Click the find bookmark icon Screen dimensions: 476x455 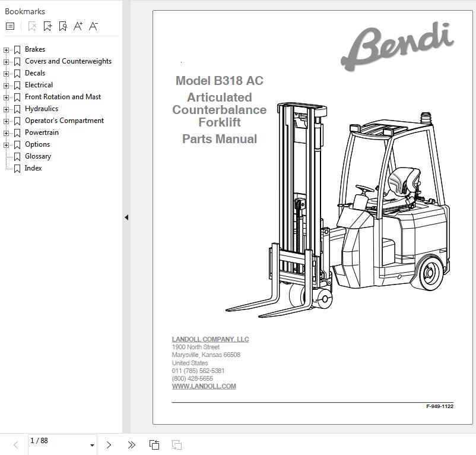tap(63, 26)
